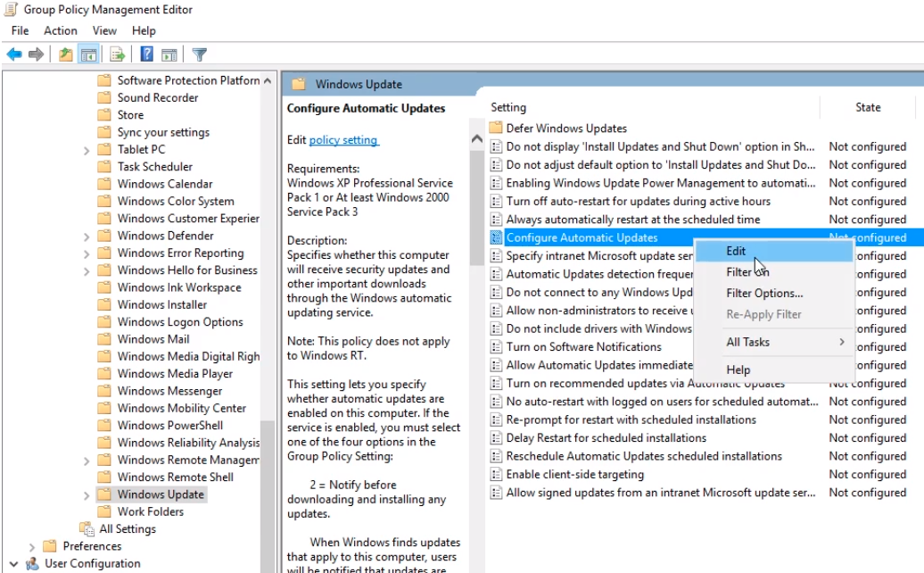Viewport: 924px width, 573px height.
Task: Open the Action menu in menu bar
Action: (61, 30)
